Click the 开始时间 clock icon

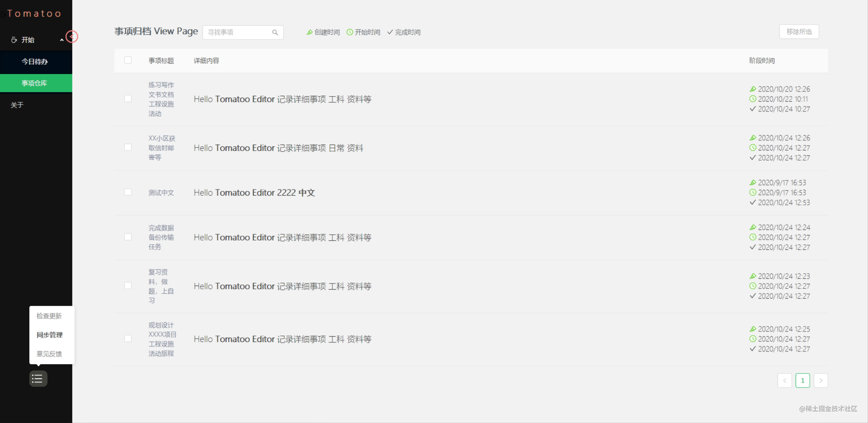pyautogui.click(x=350, y=32)
